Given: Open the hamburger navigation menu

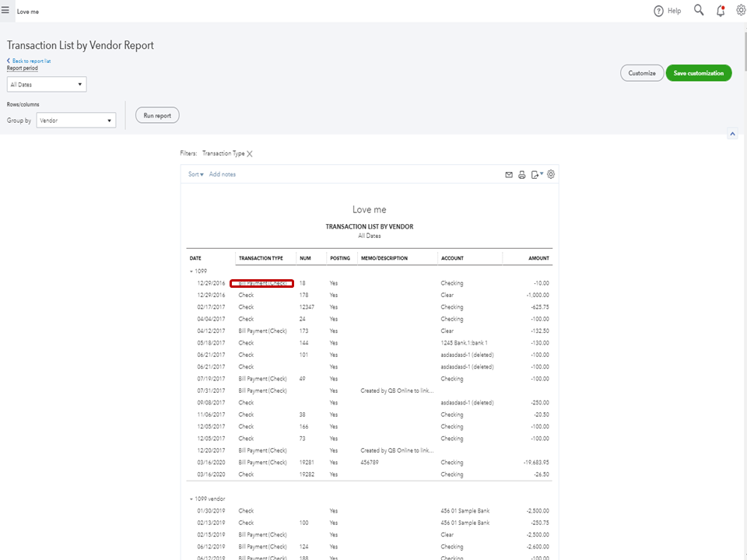Looking at the screenshot, I should pos(5,10).
